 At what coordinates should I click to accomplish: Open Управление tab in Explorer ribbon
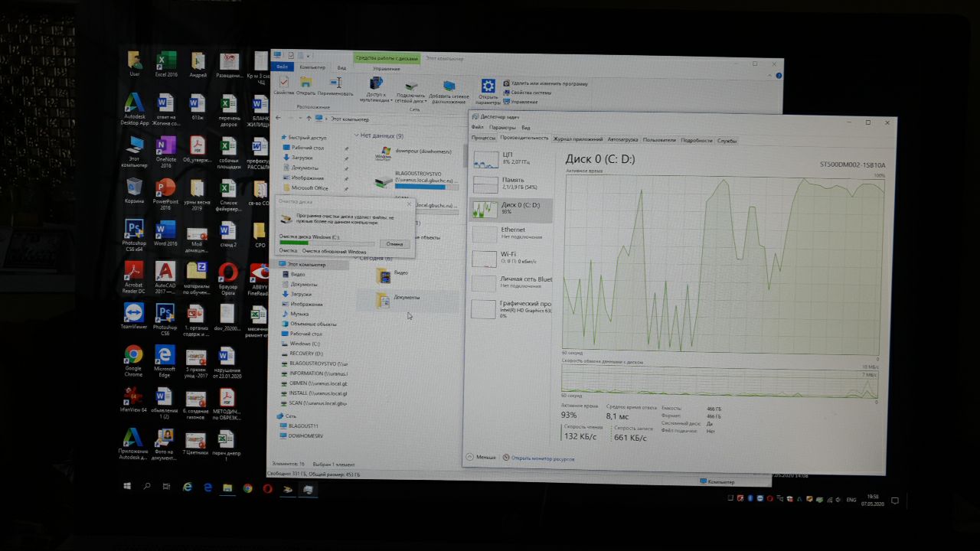387,68
